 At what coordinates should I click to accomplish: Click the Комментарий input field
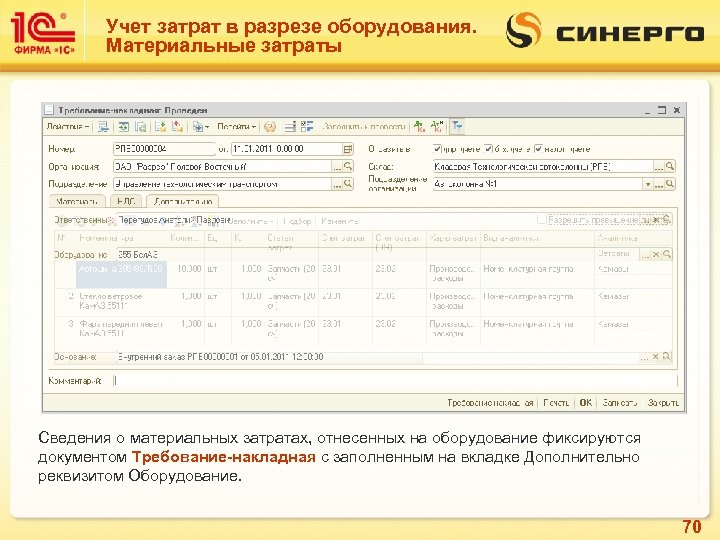pos(395,381)
